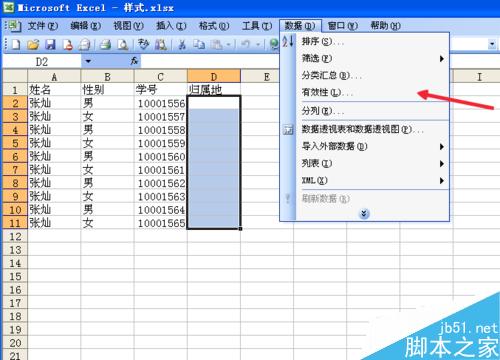Image resolution: width=500 pixels, height=360 pixels.
Task: Save the workbook using the floppy icon
Action: pyautogui.click(x=50, y=44)
